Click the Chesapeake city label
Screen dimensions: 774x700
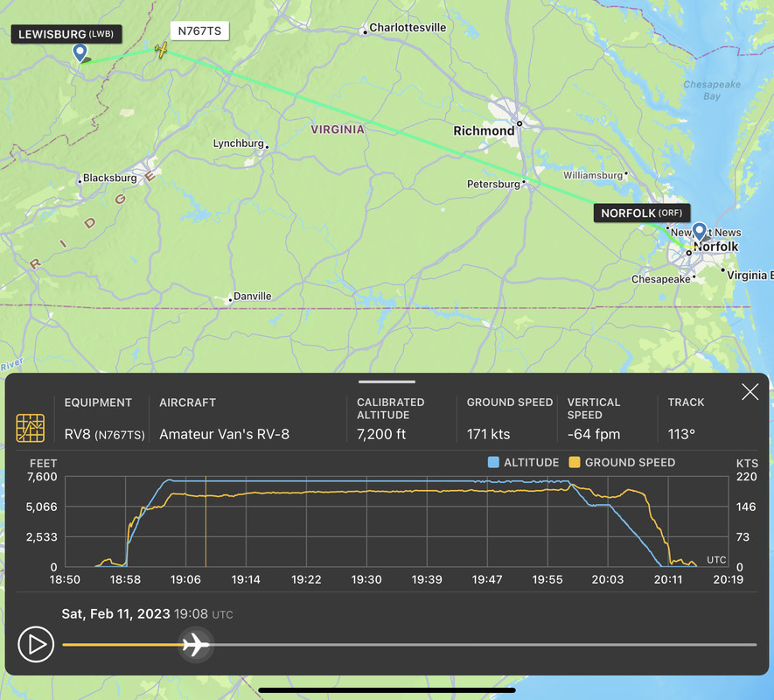coord(661,279)
